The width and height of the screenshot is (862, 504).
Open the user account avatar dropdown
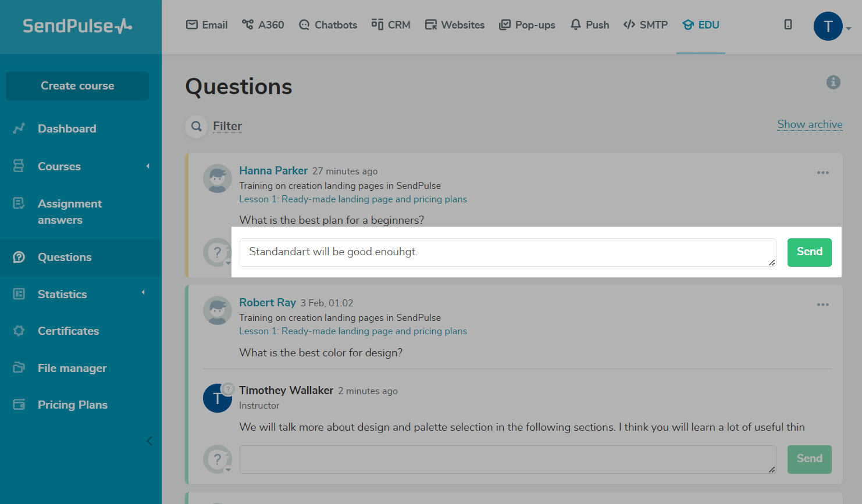click(832, 26)
